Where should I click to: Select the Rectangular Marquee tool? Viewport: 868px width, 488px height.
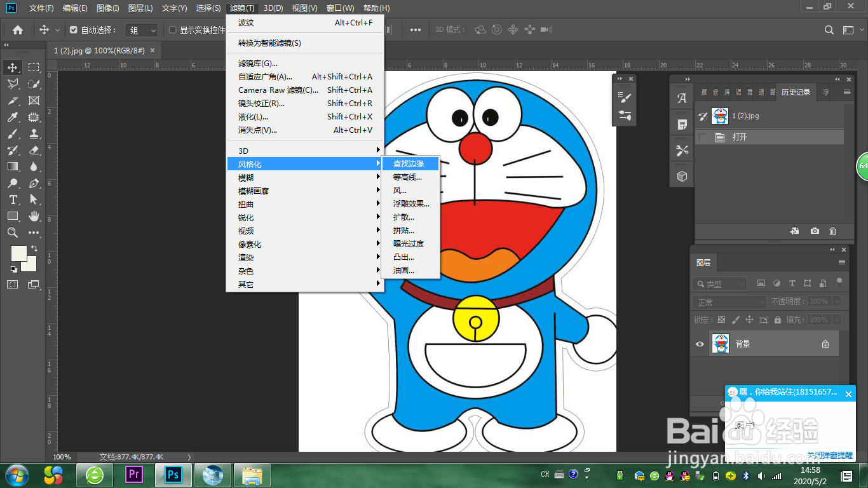tap(34, 67)
